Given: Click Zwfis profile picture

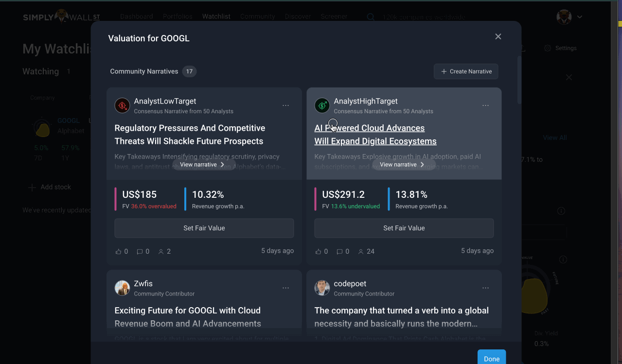Looking at the screenshot, I should coord(122,288).
